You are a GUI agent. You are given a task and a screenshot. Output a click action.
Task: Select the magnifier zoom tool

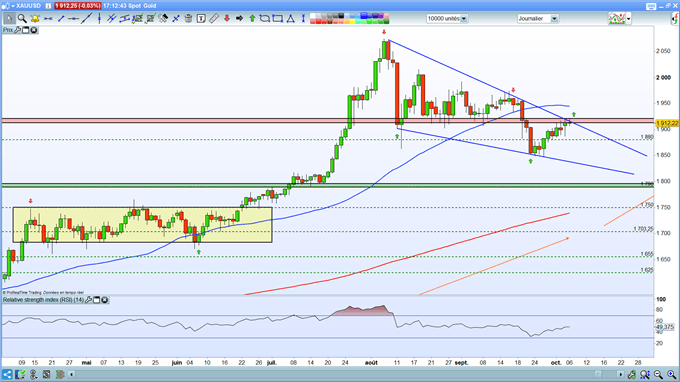click(22, 18)
